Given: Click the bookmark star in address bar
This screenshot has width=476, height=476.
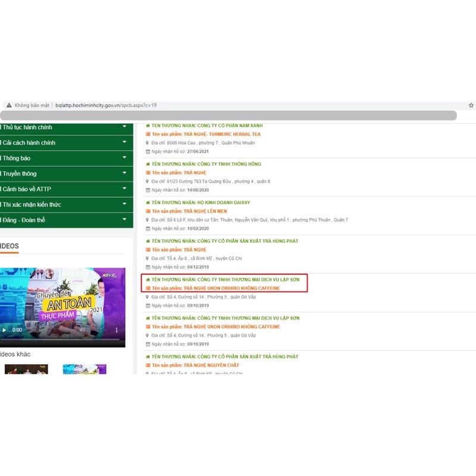Looking at the screenshot, I should point(471,105).
